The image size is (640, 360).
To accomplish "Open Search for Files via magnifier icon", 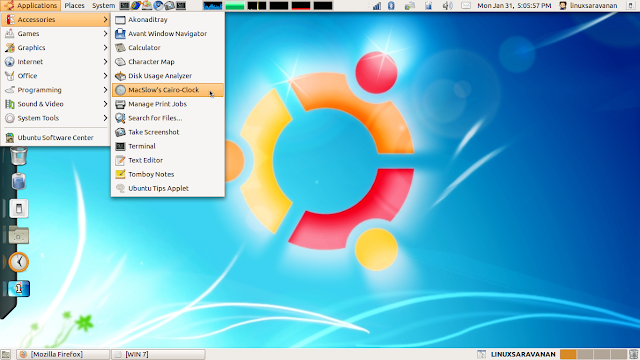I will click(120, 118).
